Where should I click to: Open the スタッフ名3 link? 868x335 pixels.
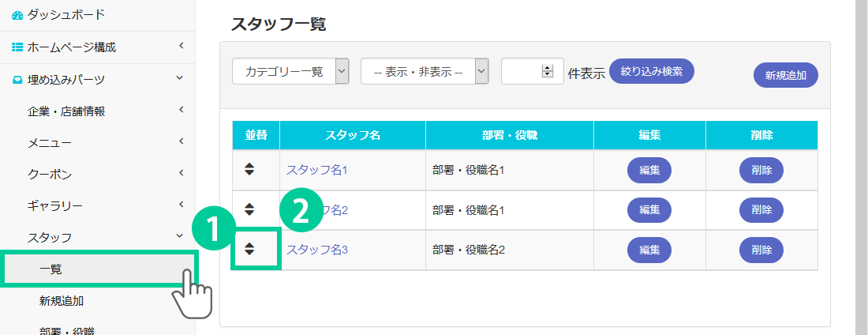(x=316, y=250)
